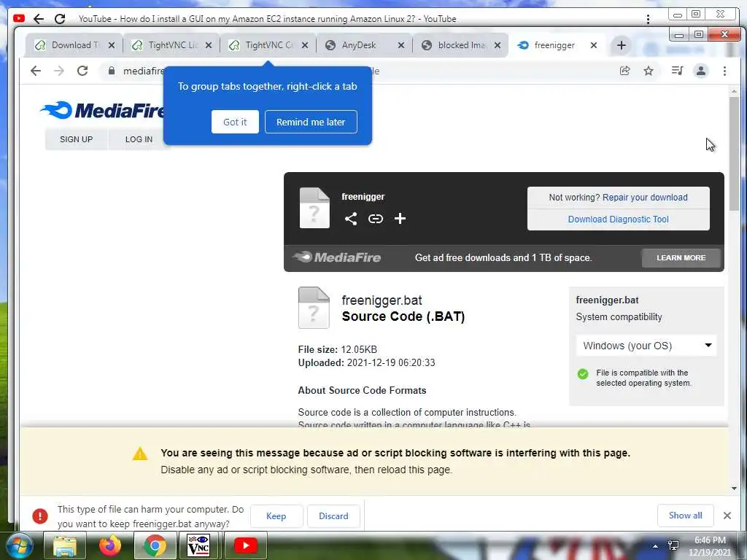Close the AnyDesk tab
Screen dimensions: 747x560
401,45
